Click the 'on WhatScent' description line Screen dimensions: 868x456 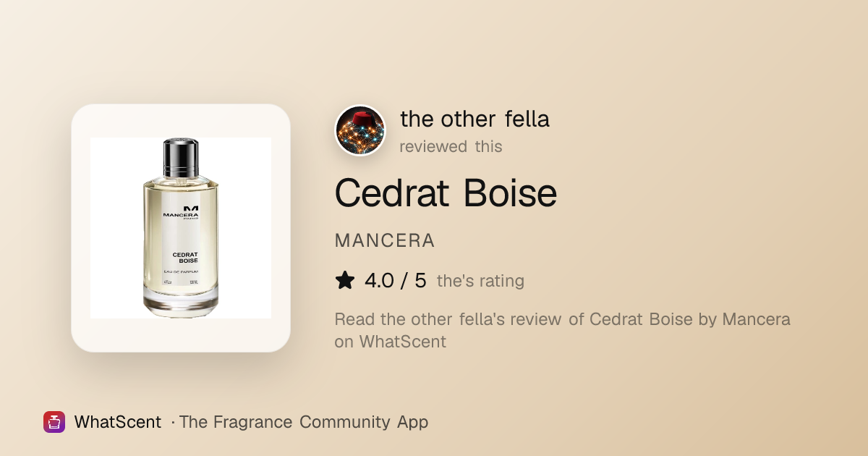coord(391,342)
